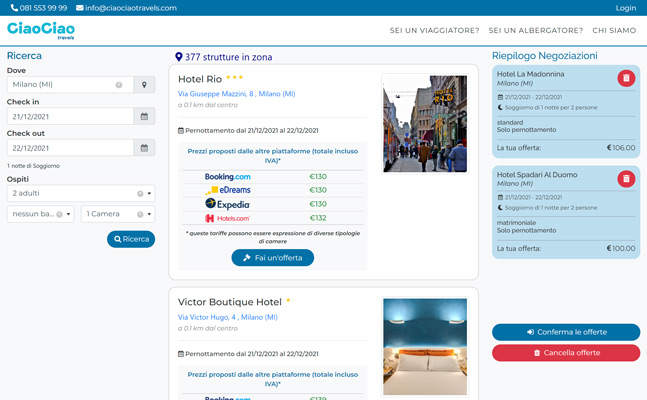Clear the 1 Camera selection

click(x=138, y=214)
